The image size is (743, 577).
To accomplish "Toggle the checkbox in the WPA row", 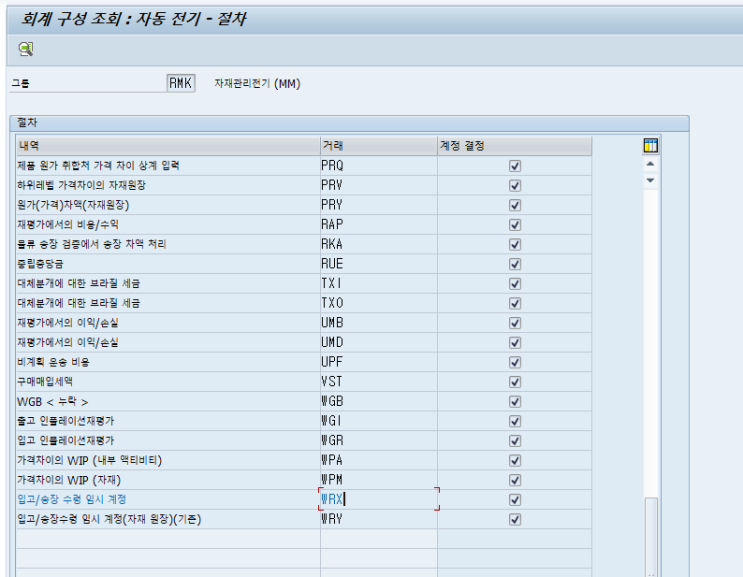I will point(515,460).
